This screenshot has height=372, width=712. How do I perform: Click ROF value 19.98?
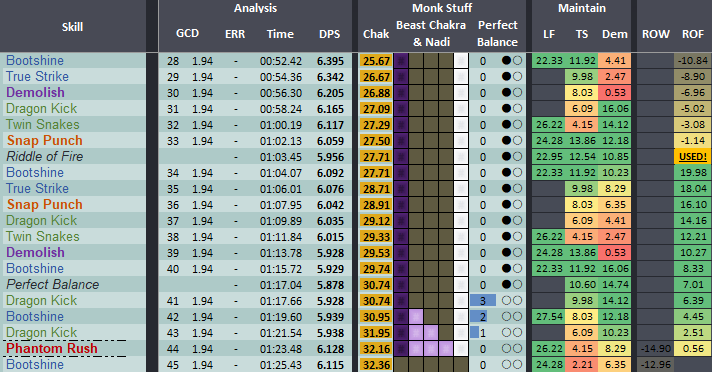click(692, 173)
